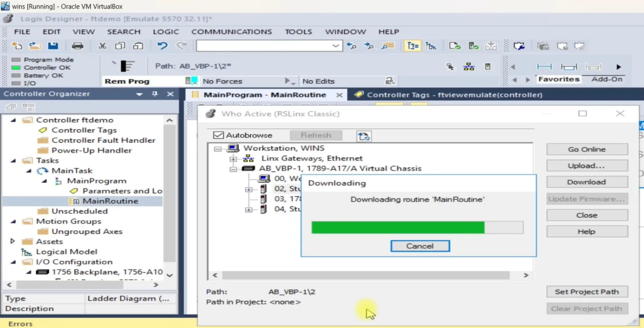644x328 pixels.
Task: Open an existing project
Action: (34, 45)
